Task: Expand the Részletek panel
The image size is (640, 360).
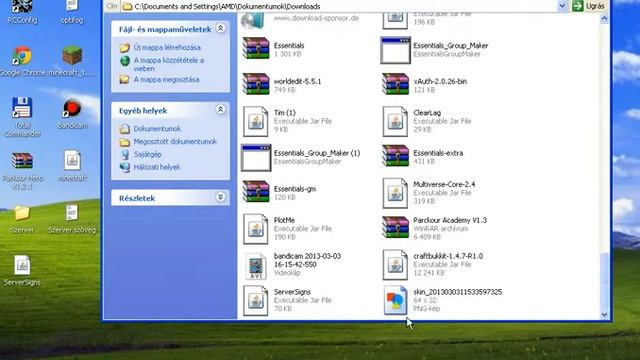Action: click(x=220, y=197)
